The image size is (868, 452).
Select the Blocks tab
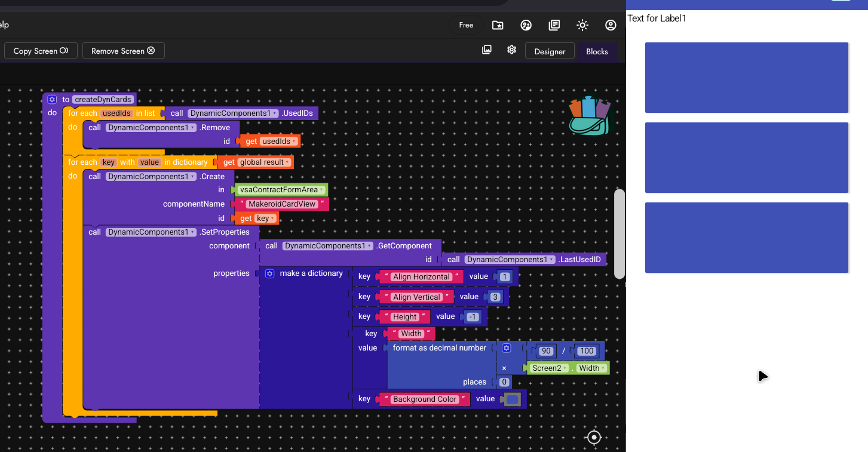(x=597, y=51)
